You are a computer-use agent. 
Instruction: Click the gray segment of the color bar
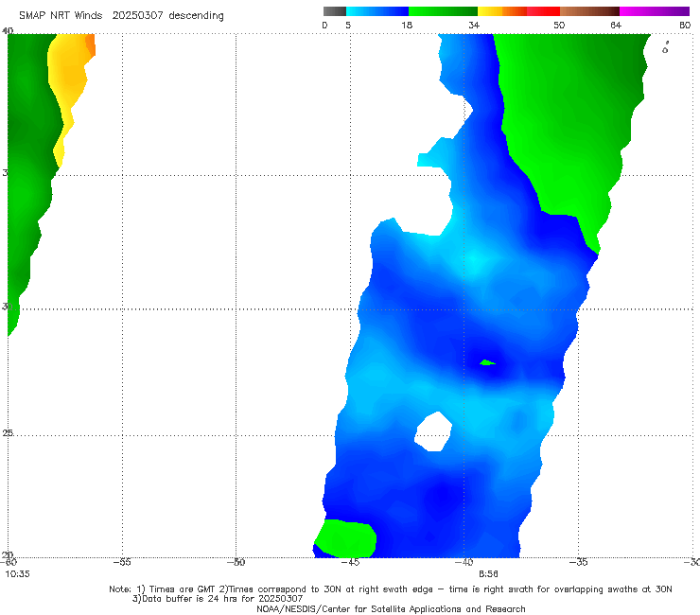pyautogui.click(x=335, y=11)
